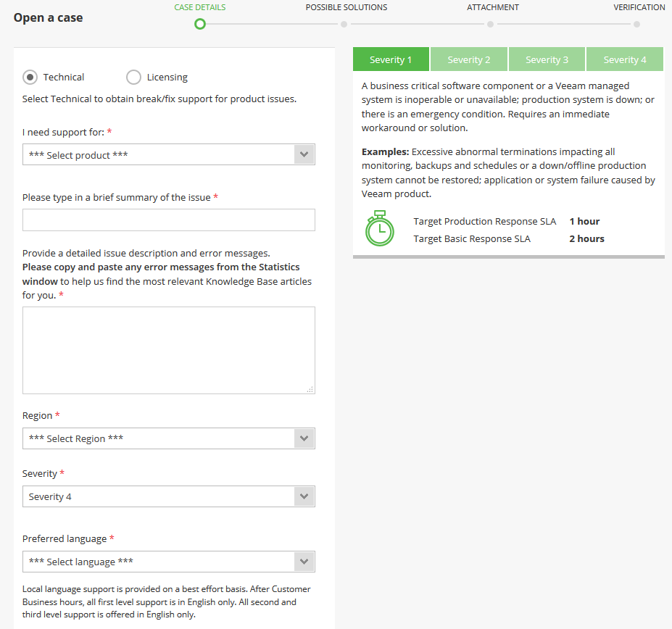Open the Severity dropdown showing Severity 4
This screenshot has width=672, height=629.
point(168,496)
